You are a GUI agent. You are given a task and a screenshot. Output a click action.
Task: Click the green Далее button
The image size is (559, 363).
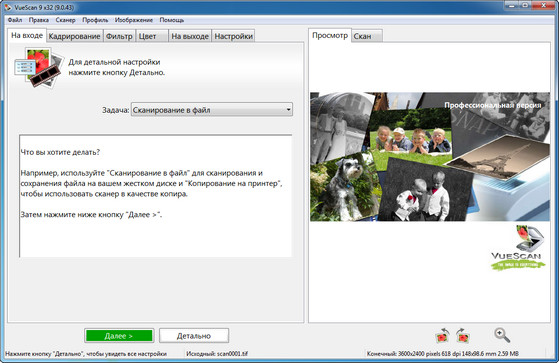coord(119,336)
